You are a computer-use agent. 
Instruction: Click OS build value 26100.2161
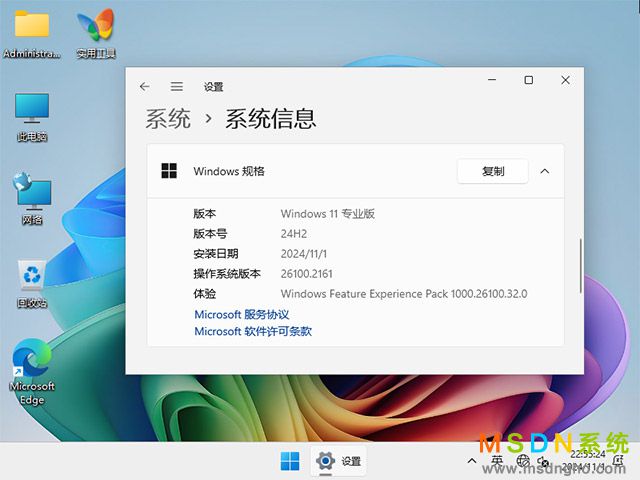tap(307, 273)
